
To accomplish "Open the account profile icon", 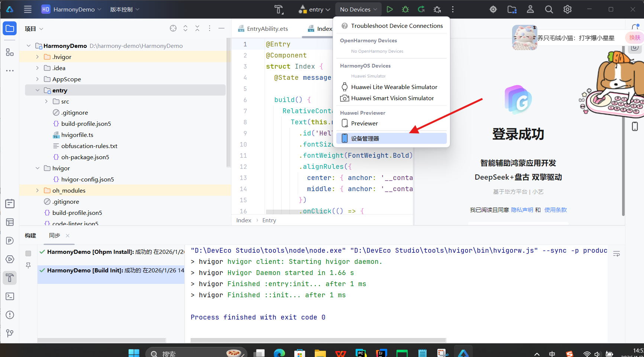I will coord(530,9).
